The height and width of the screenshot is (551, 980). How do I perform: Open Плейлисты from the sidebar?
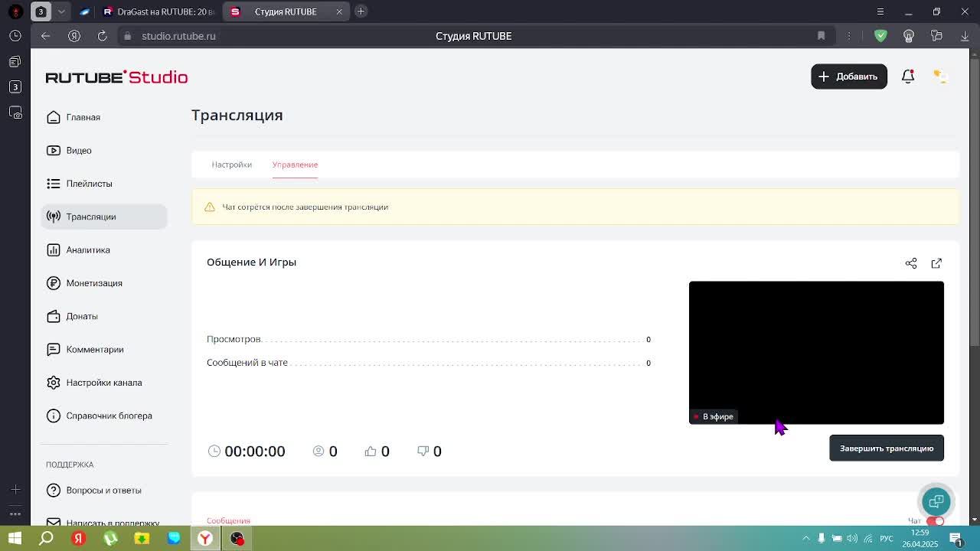click(x=90, y=184)
